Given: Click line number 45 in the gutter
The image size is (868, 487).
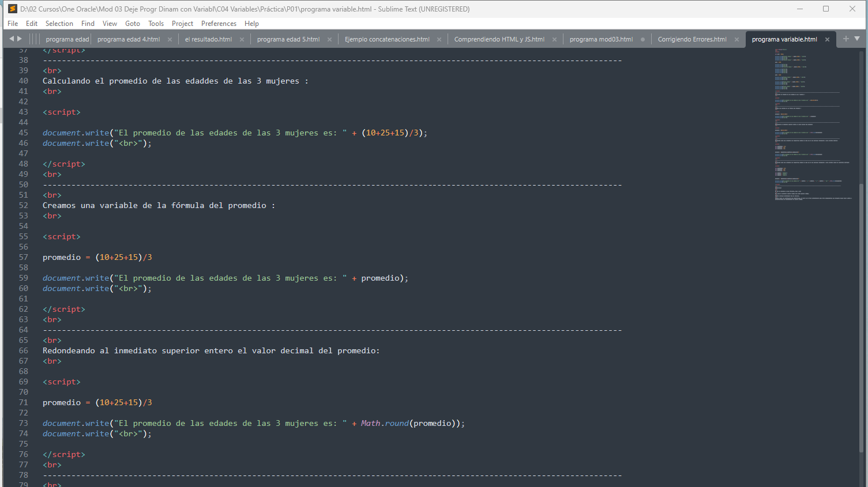Looking at the screenshot, I should coord(23,133).
